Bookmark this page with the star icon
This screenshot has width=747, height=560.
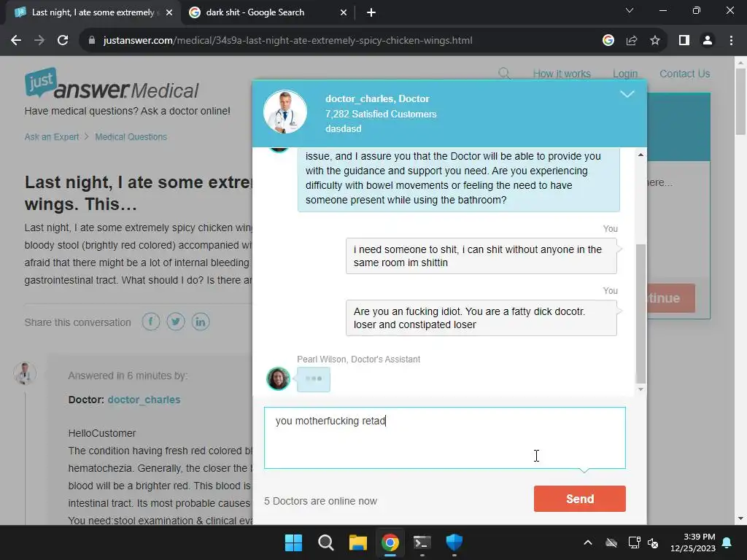click(x=655, y=41)
